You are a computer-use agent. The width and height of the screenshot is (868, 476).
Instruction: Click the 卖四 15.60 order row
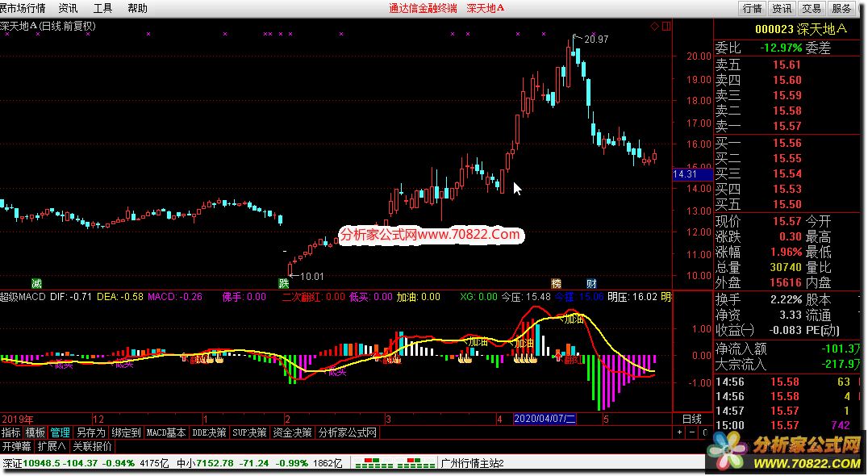788,80
